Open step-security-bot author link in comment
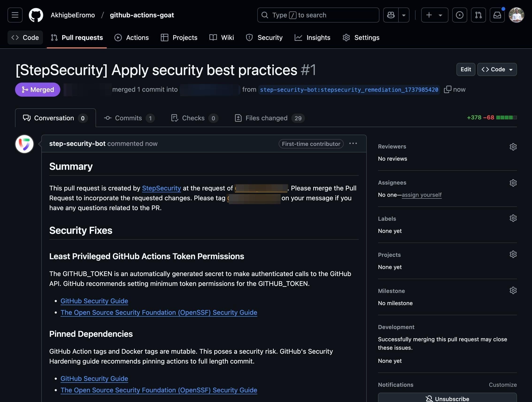532x402 pixels. coord(77,144)
